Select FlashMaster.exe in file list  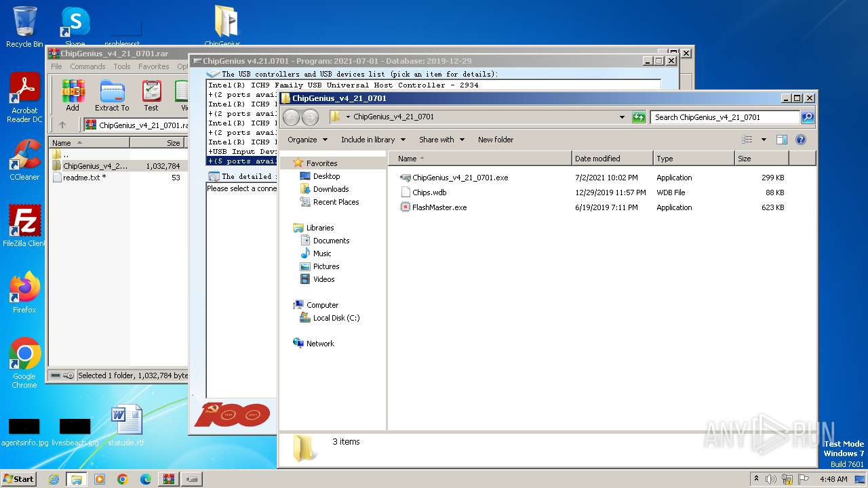tap(439, 207)
